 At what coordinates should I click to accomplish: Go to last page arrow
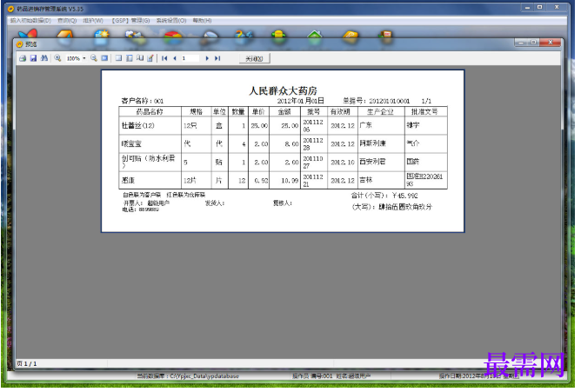coord(217,58)
